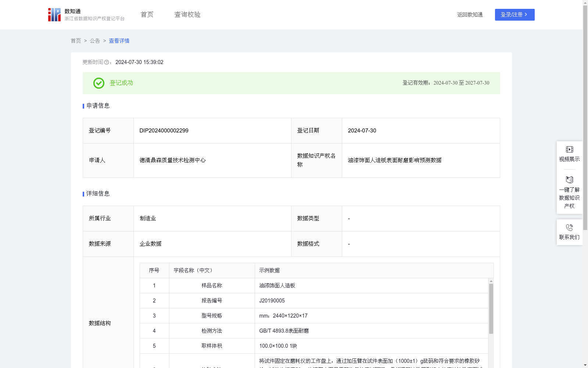Click the 型号规格 field row
The width and height of the screenshot is (588, 368).
pos(314,316)
